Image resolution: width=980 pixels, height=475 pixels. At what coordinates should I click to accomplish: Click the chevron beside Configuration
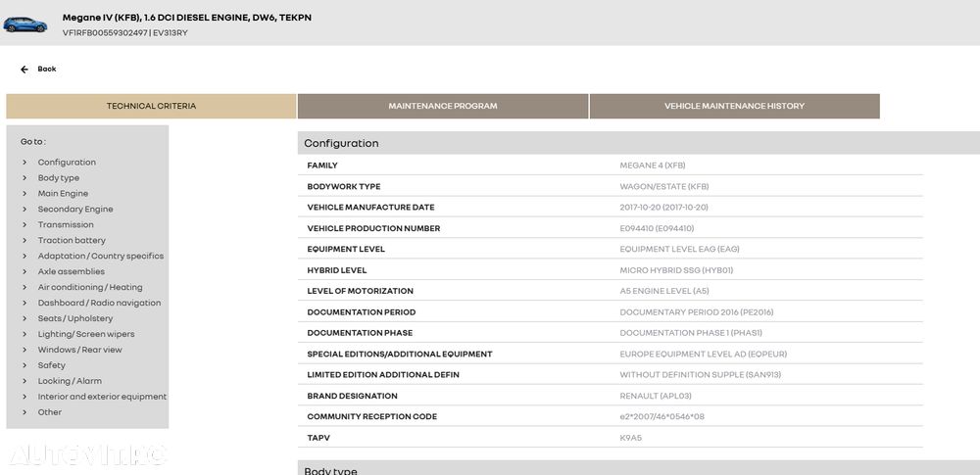coord(24,163)
